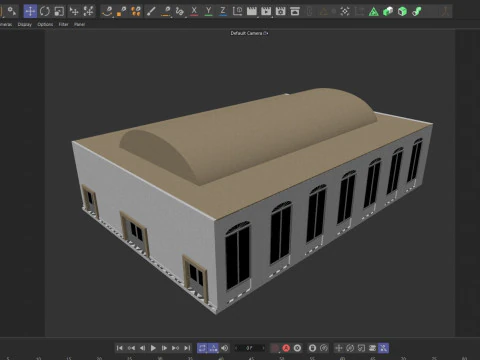Toggle playback sound speaker
Viewport: 480px width, 360px height.
click(225, 348)
